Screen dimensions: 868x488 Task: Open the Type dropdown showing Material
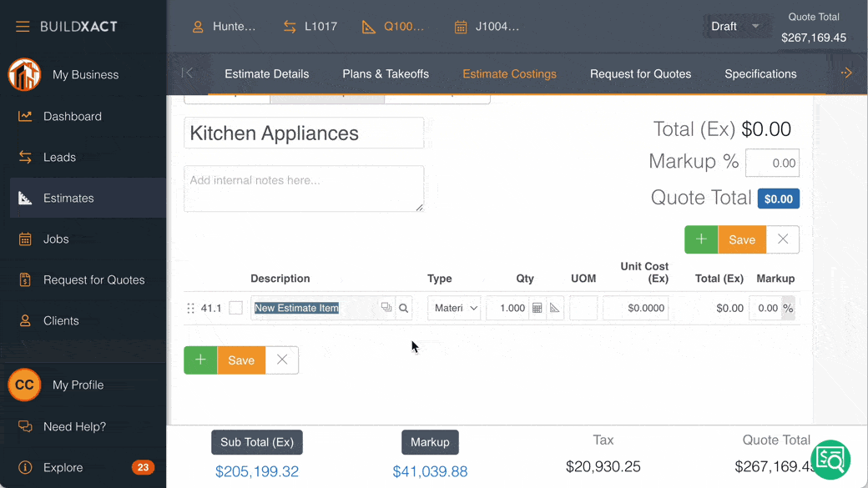(x=455, y=308)
